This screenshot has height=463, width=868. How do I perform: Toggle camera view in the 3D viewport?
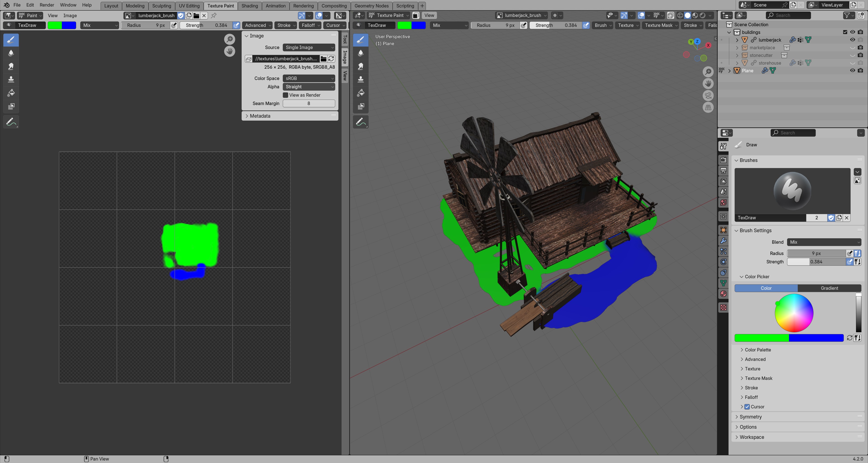(708, 95)
